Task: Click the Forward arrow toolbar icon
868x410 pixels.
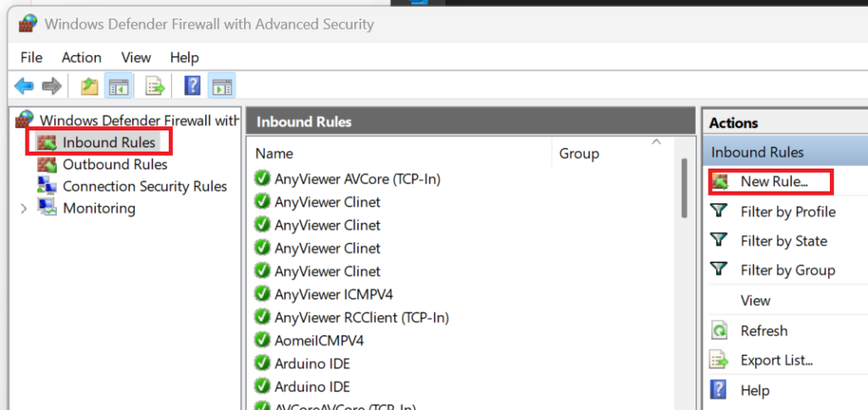Action: click(x=52, y=86)
